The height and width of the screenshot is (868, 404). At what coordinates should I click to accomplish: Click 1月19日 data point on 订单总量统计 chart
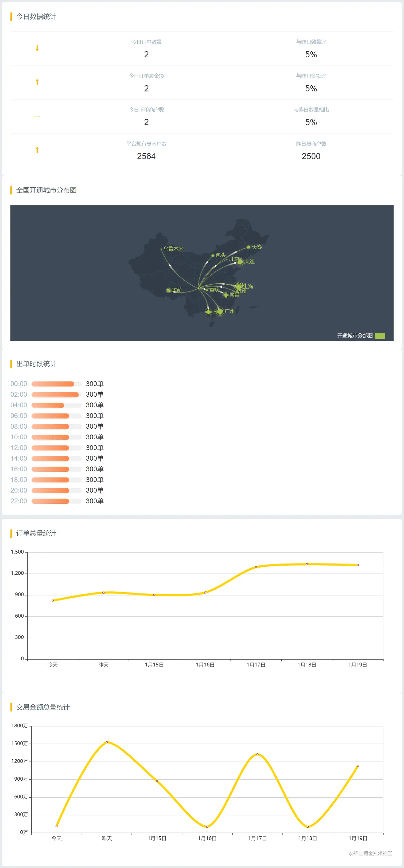358,565
